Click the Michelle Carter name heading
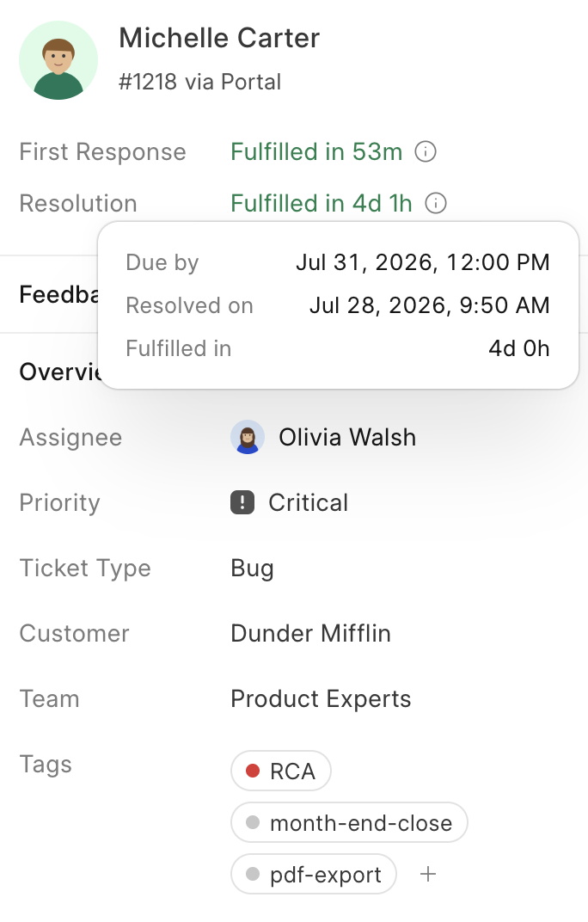588x922 pixels. tap(219, 38)
